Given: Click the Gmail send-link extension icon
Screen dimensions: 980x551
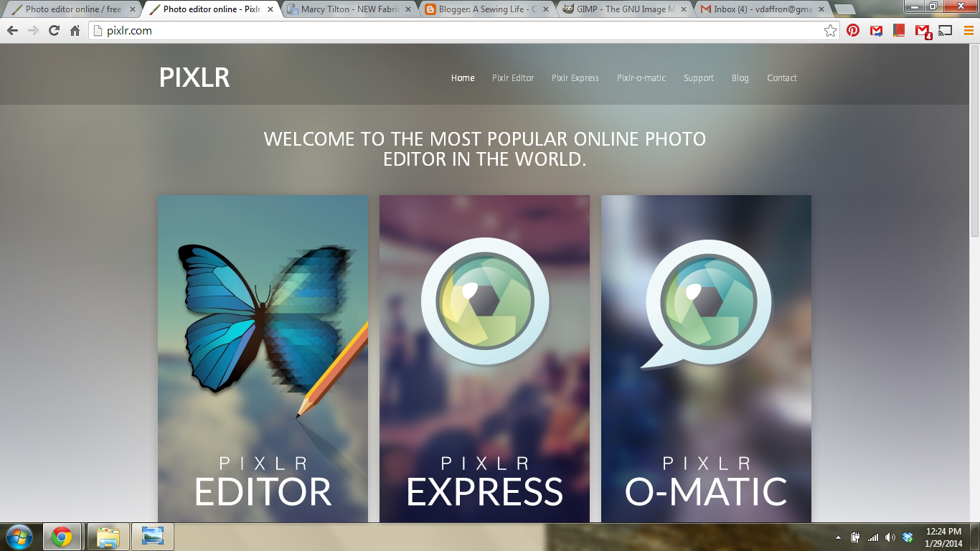Looking at the screenshot, I should point(876,31).
